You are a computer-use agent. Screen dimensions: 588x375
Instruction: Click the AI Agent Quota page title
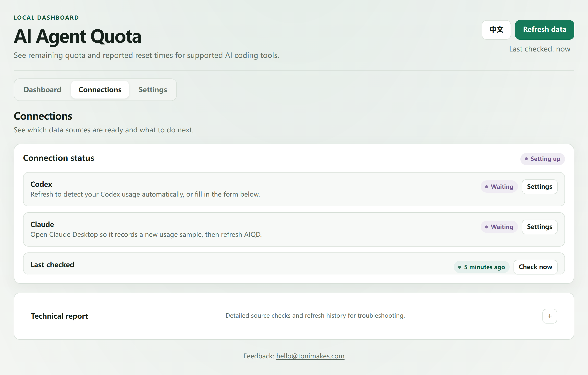(77, 36)
